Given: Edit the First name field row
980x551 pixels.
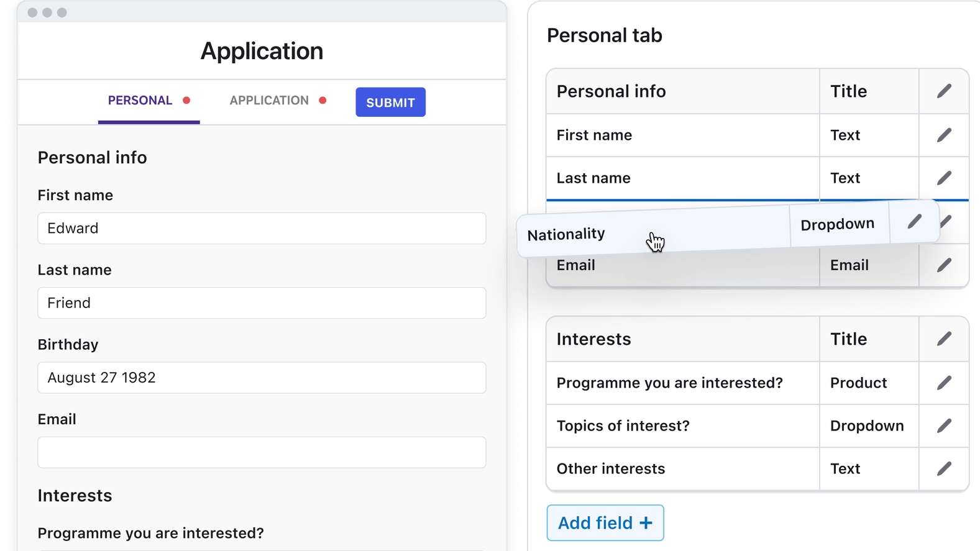Looking at the screenshot, I should pyautogui.click(x=944, y=135).
